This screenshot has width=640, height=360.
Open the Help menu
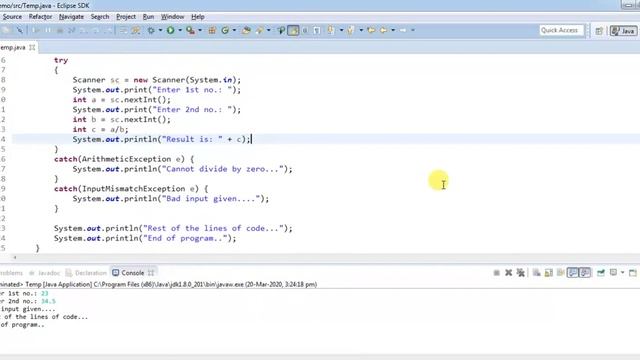(198, 17)
